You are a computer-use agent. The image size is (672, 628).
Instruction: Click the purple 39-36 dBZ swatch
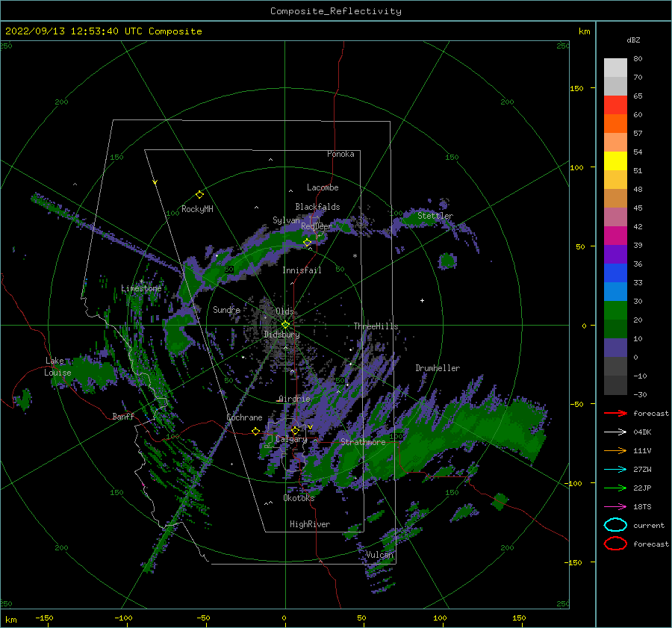615,254
